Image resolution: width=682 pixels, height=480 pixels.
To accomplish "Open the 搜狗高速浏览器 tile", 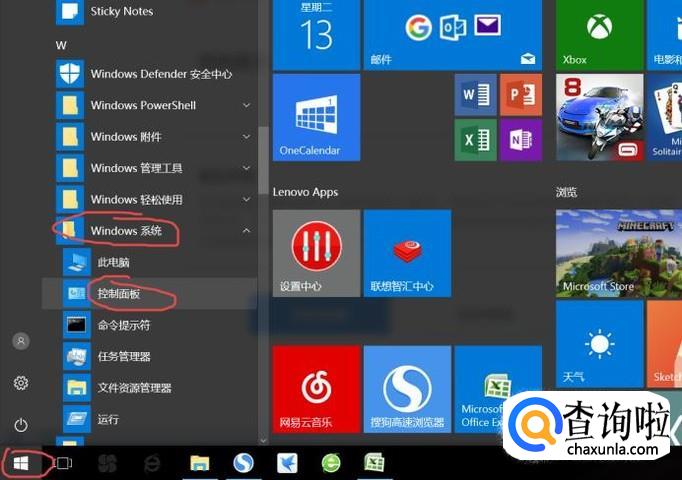I will pyautogui.click(x=408, y=389).
